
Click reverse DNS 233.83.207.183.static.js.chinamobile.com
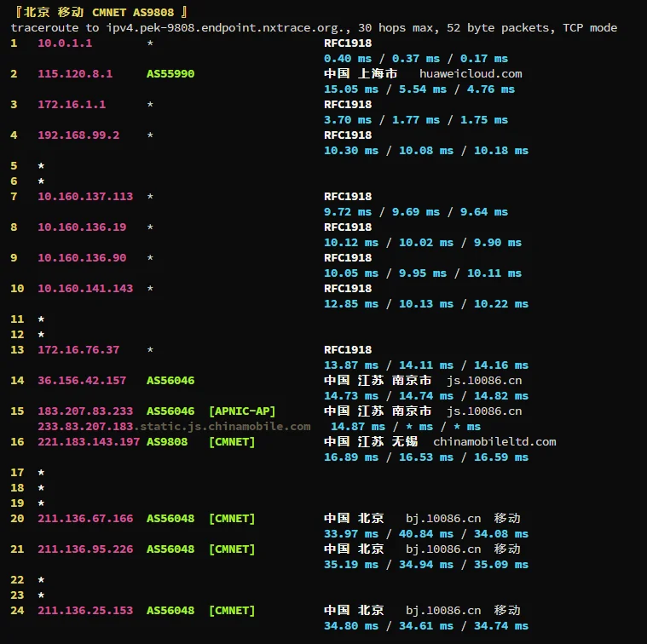(x=174, y=426)
